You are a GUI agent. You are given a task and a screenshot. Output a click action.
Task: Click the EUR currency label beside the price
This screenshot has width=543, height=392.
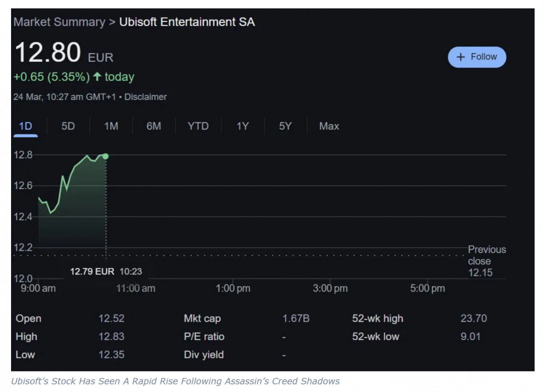click(101, 57)
